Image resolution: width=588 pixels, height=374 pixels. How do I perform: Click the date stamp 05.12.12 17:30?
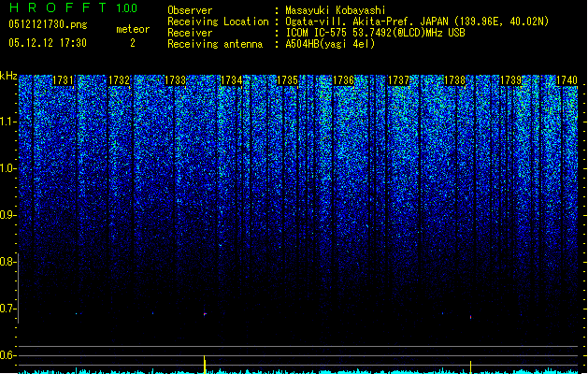[48, 43]
